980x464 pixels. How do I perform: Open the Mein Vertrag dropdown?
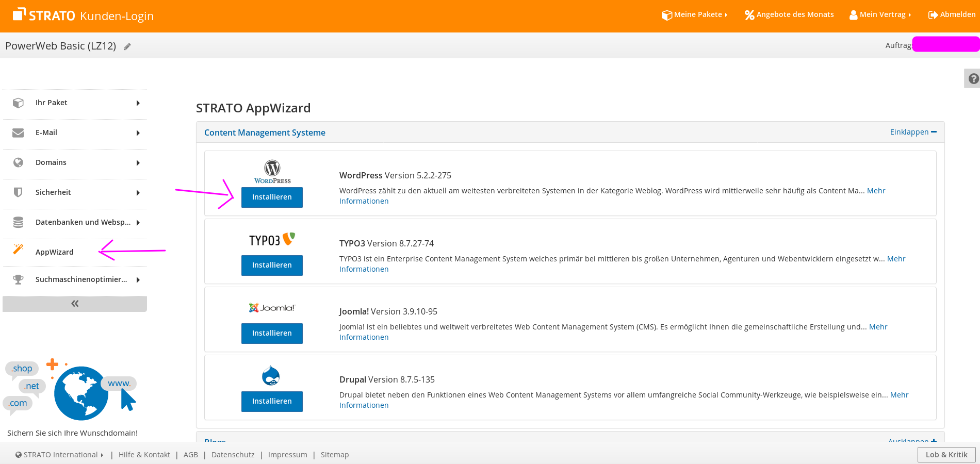click(x=880, y=15)
